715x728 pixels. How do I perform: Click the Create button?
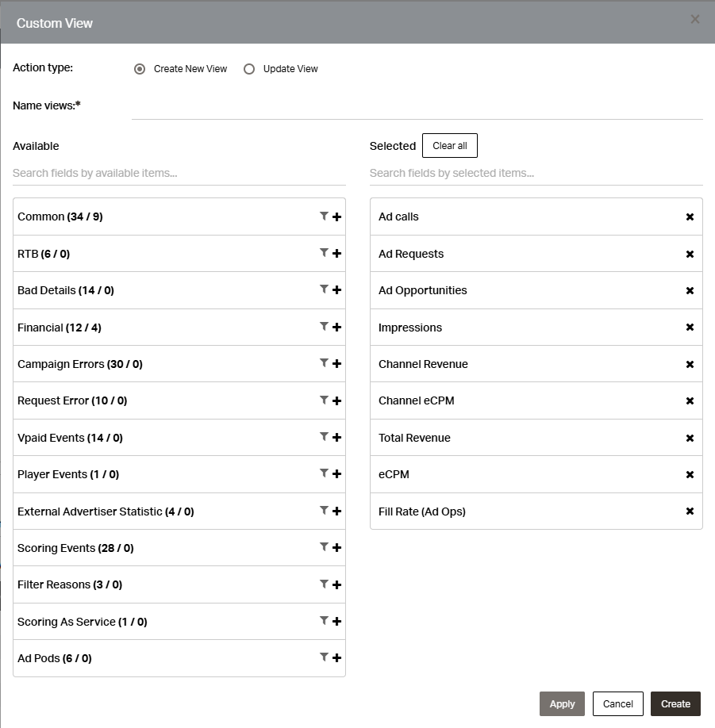pyautogui.click(x=675, y=703)
